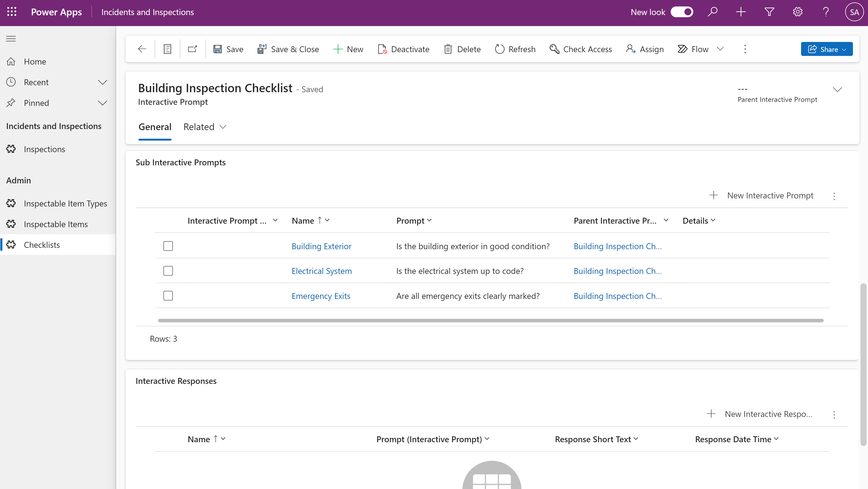Viewport: 868px width, 489px height.
Task: Expand the form header chevron
Action: pos(837,90)
